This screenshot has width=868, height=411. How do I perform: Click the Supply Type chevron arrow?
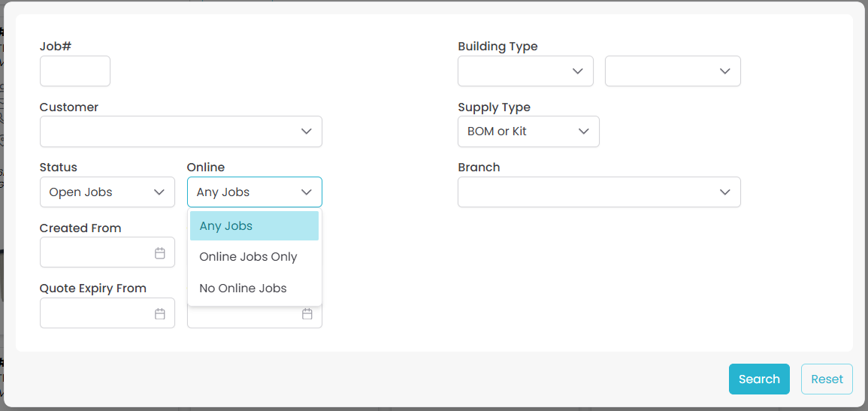(584, 131)
